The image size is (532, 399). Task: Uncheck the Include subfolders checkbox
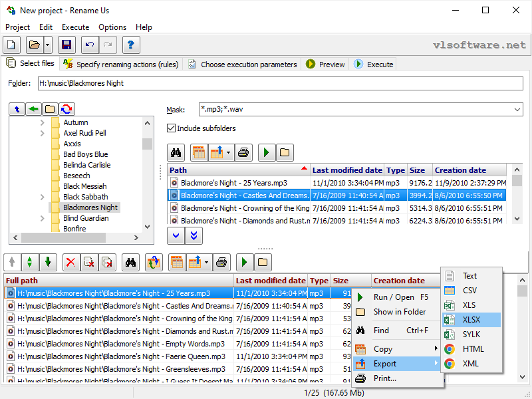pos(172,128)
